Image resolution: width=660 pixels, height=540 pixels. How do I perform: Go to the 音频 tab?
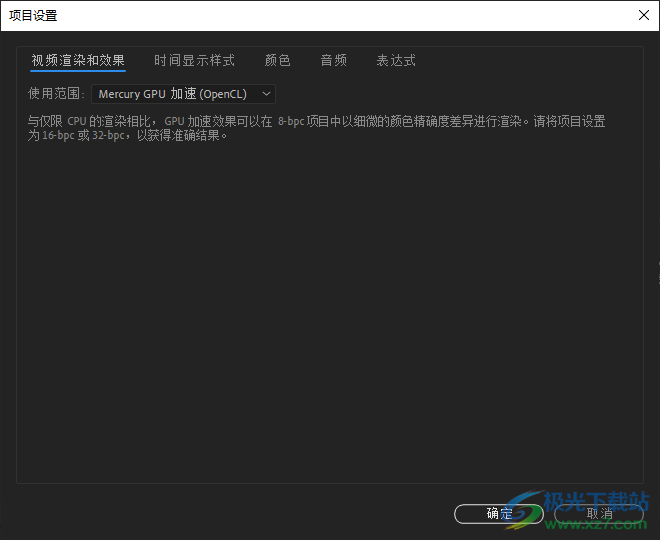333,61
